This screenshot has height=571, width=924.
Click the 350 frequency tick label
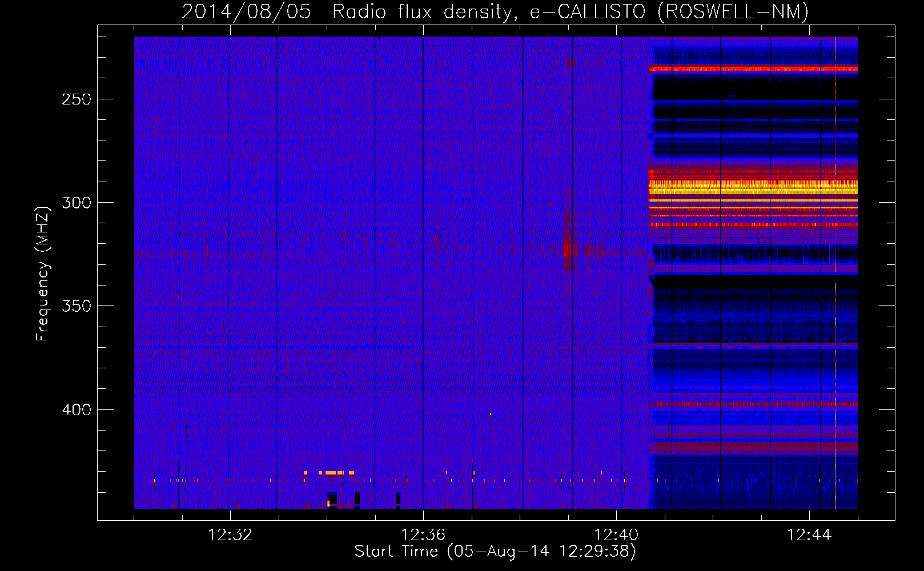point(77,306)
